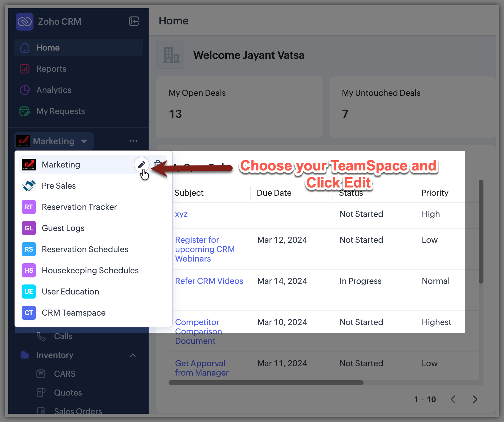Go to the previous page of tasks
Image resolution: width=504 pixels, height=422 pixels.
(x=453, y=399)
